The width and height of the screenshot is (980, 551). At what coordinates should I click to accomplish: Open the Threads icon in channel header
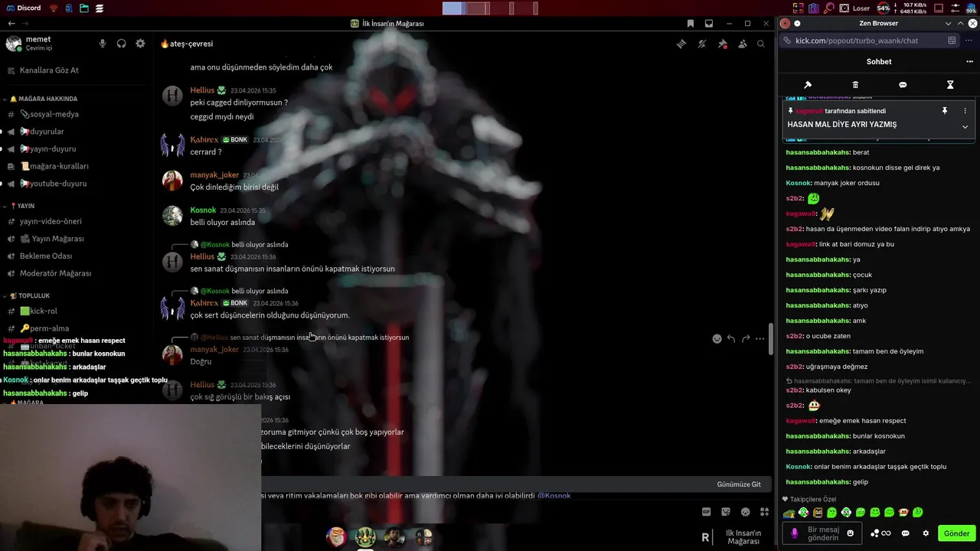point(681,44)
